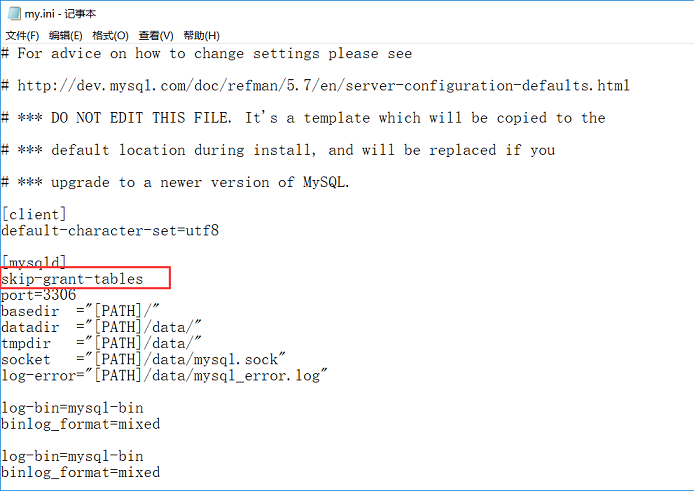The height and width of the screenshot is (491, 694).
Task: Place cursor on default-character-set=utf8 line
Action: pos(110,231)
